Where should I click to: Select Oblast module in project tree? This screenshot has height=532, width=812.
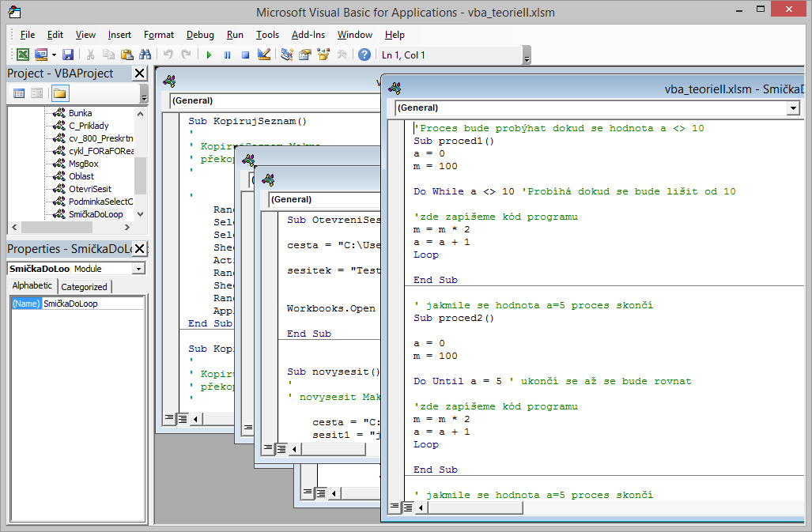81,176
